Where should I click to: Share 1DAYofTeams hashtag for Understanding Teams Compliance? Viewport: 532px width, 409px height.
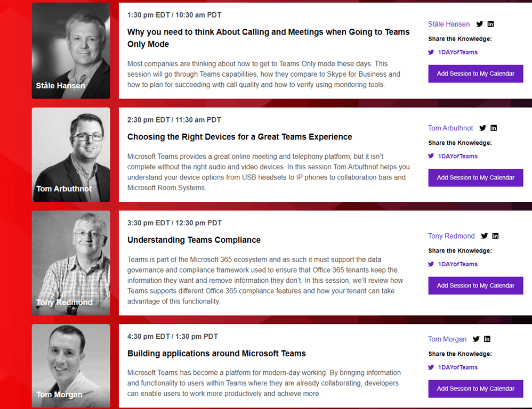tap(457, 264)
